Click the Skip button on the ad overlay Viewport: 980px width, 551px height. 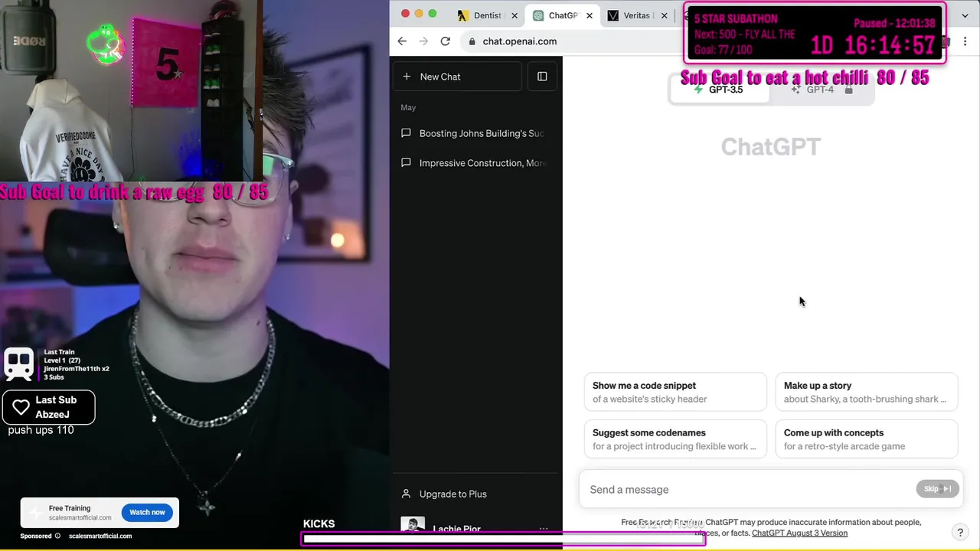tap(937, 489)
